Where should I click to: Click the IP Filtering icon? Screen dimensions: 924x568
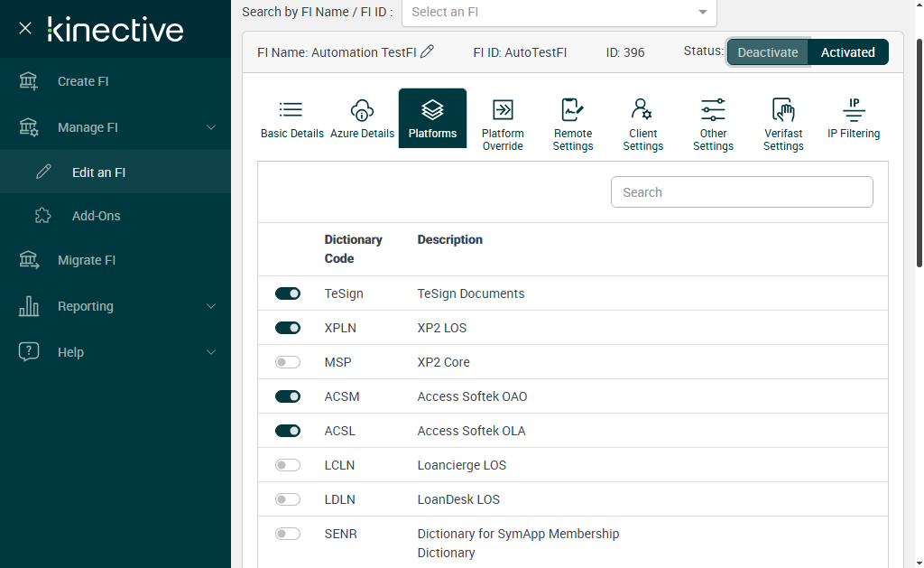[x=854, y=109]
